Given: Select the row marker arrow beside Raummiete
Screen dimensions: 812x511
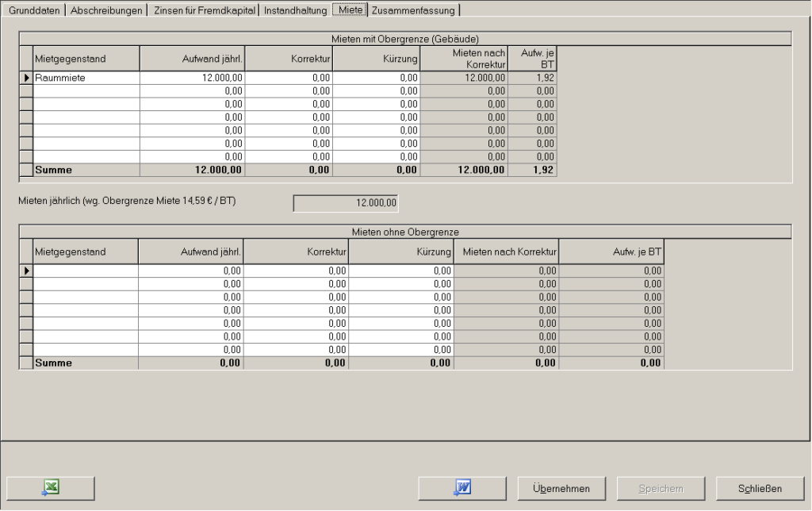Looking at the screenshot, I should pos(25,78).
